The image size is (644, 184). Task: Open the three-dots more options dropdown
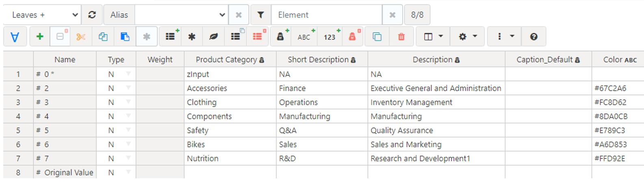click(504, 37)
